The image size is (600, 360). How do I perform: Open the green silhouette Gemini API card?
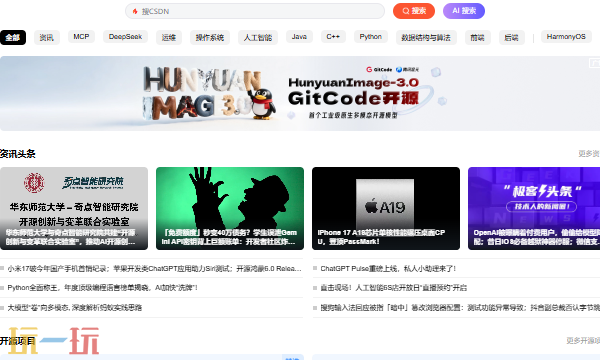coord(230,209)
